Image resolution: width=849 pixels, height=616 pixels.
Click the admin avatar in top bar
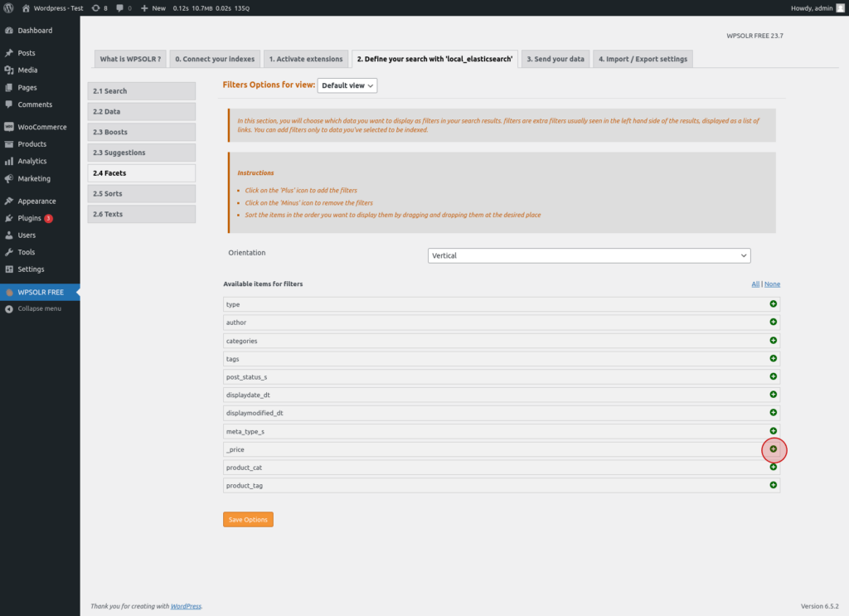pos(841,8)
